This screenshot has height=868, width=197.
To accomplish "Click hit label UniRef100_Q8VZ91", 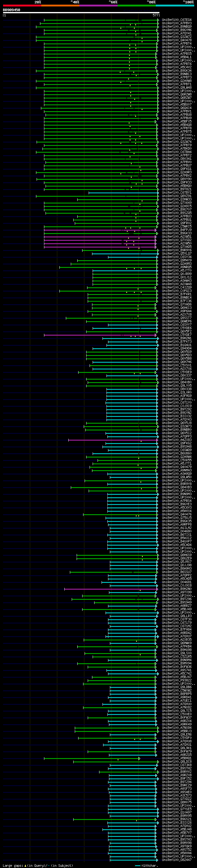I will click(x=177, y=196).
